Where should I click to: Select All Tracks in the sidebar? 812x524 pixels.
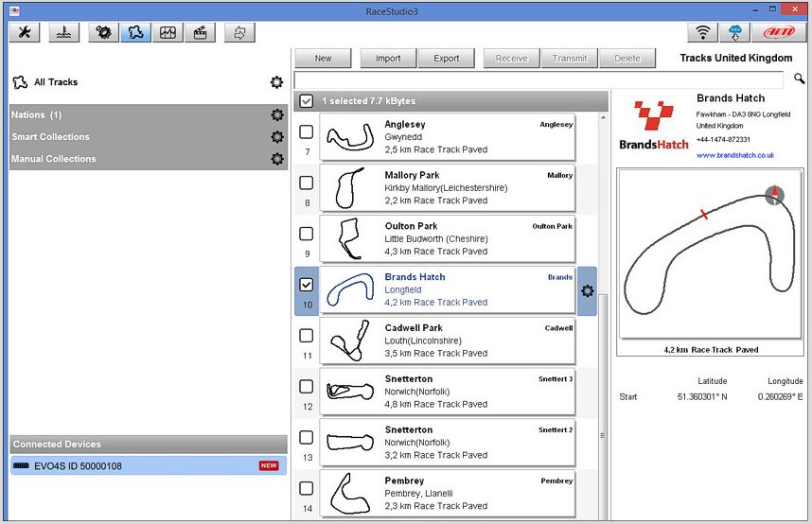click(56, 82)
